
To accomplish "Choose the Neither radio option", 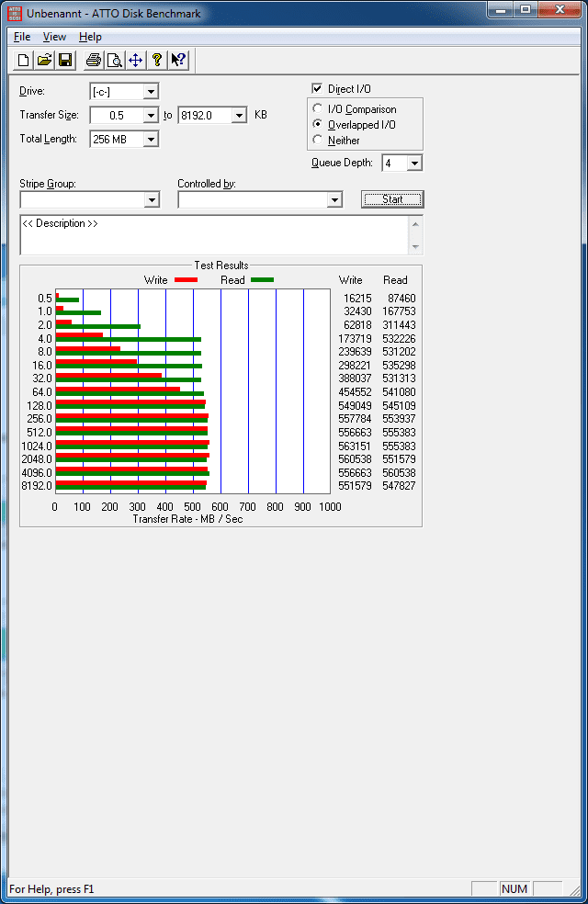I will point(317,140).
